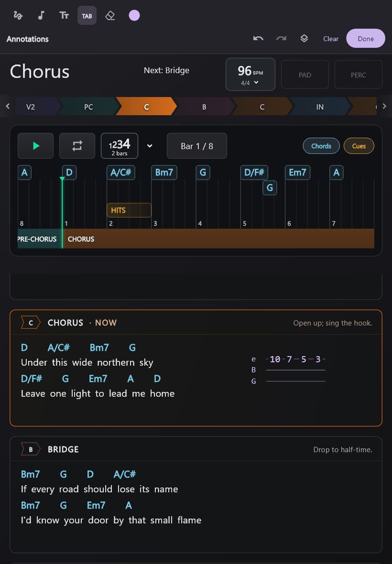Finish annotating with Done
Viewport: 392px width, 564px height.
(x=366, y=39)
